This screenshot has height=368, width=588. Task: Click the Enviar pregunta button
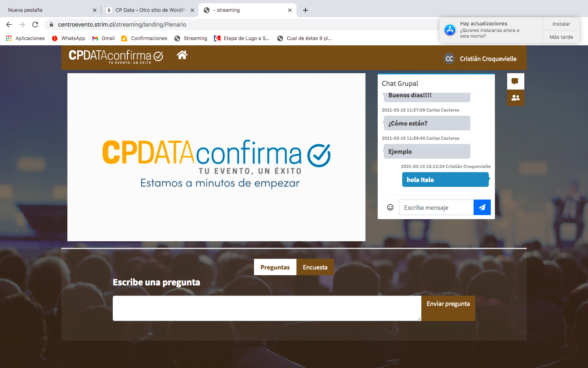448,308
